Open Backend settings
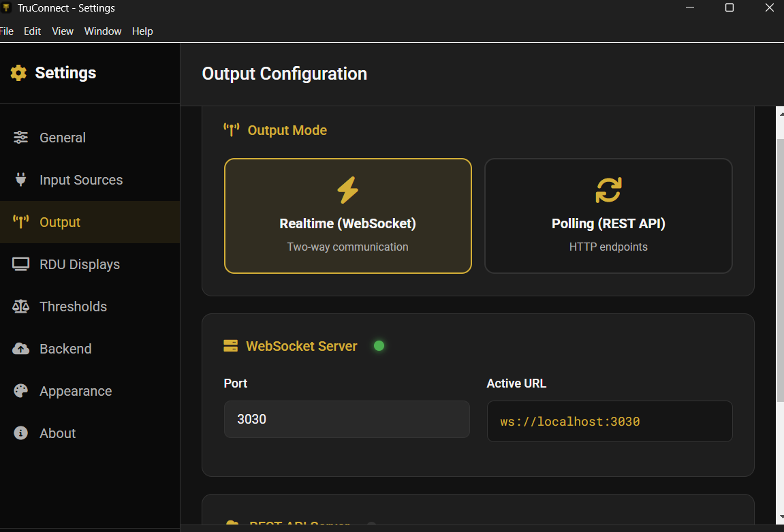 click(90, 349)
